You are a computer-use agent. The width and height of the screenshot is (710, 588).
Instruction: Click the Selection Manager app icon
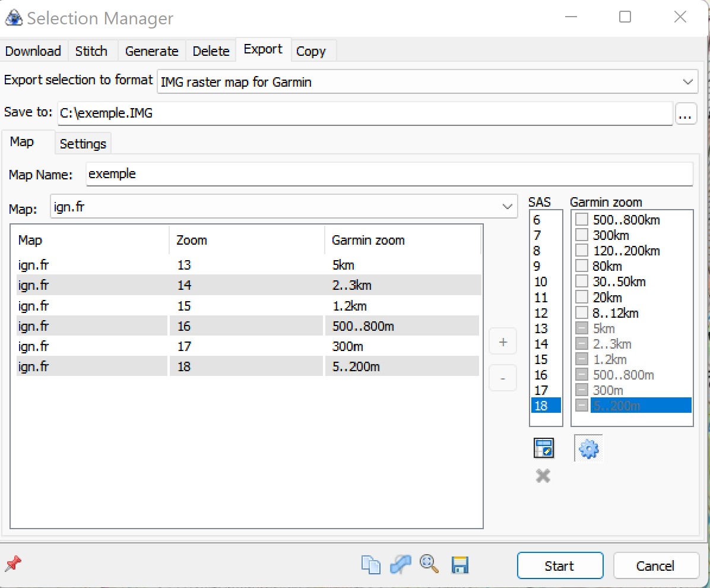(14, 18)
